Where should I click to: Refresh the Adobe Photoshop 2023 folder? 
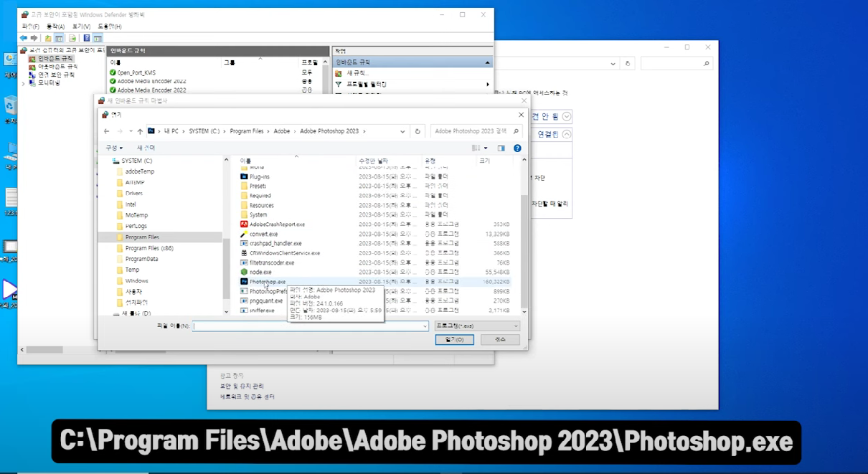418,131
